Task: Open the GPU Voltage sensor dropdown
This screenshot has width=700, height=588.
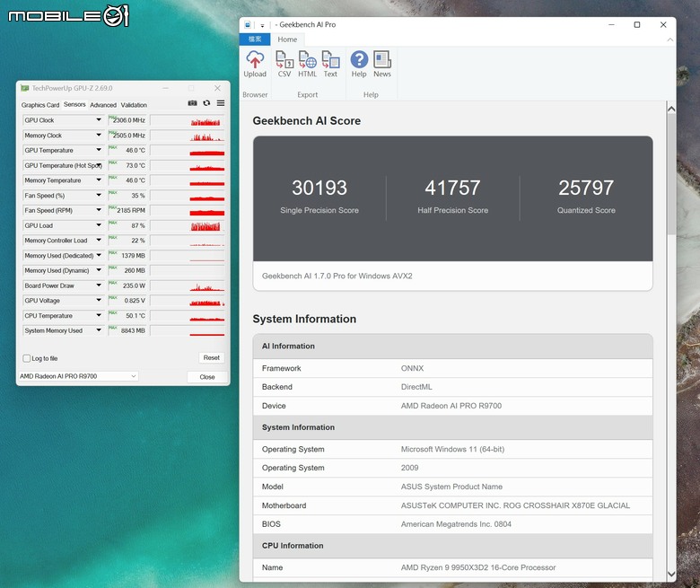Action: (99, 301)
